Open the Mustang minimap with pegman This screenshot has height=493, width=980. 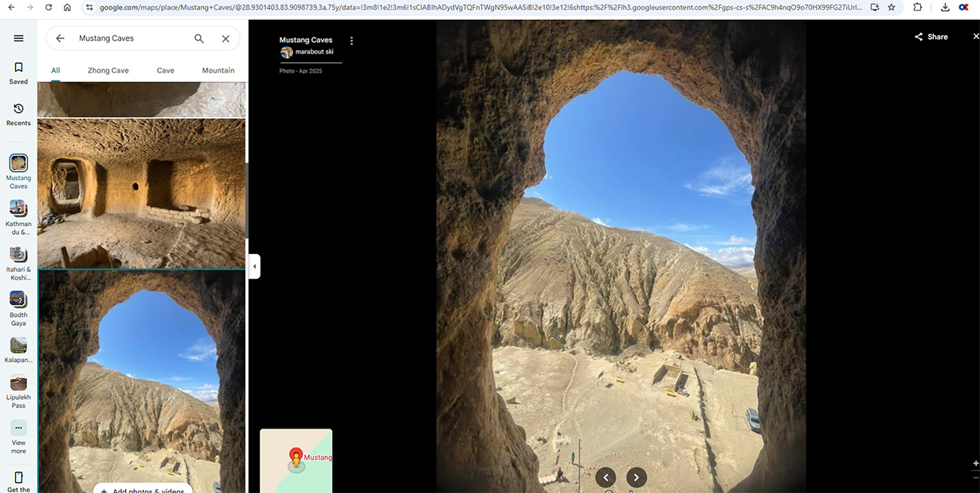click(x=296, y=461)
